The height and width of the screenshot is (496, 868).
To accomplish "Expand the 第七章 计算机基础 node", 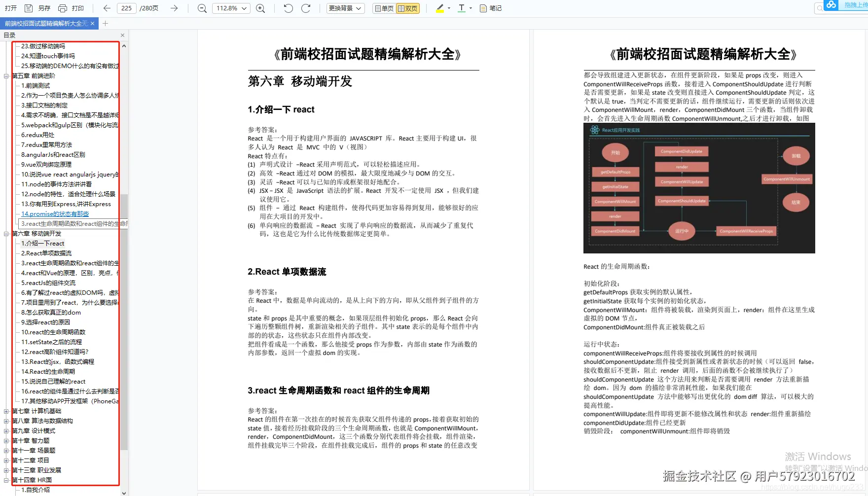I will 6,411.
